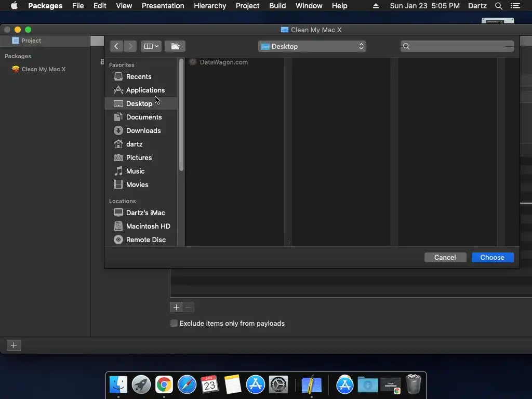Open the Apple menu
The height and width of the screenshot is (399, 532).
(x=14, y=6)
